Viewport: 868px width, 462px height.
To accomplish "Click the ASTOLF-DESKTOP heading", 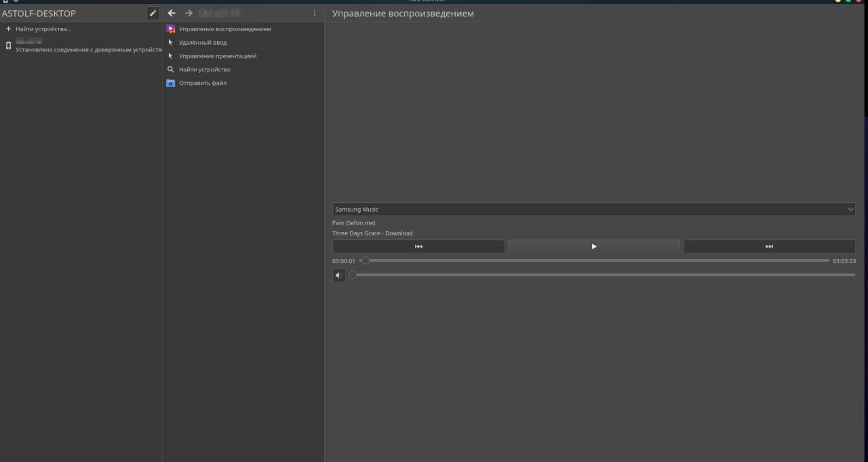I will (39, 14).
